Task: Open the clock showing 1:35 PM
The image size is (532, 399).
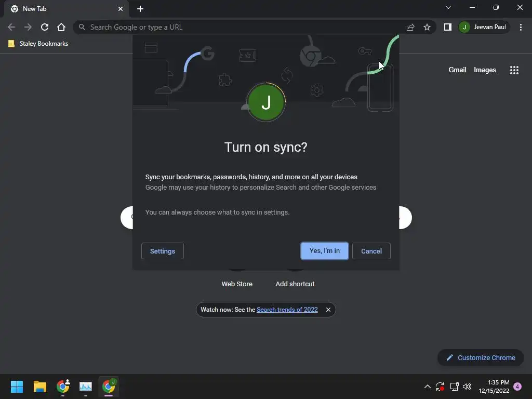Action: click(494, 387)
